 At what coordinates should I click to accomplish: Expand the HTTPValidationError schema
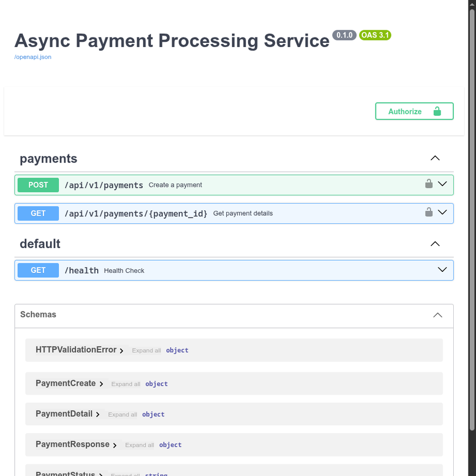(122, 351)
